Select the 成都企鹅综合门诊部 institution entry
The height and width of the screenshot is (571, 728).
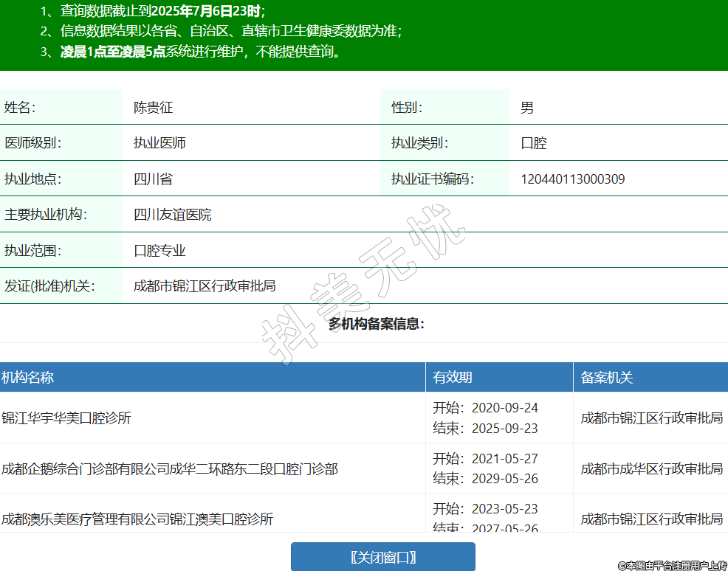pos(170,468)
